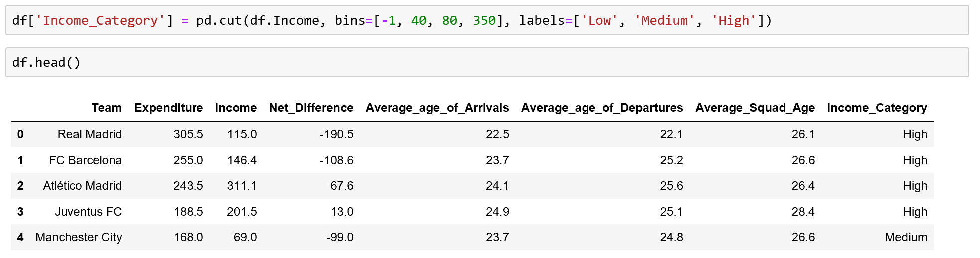Screen dimensions: 980x258
Task: Click net difference value -99.0
Action: coord(340,237)
